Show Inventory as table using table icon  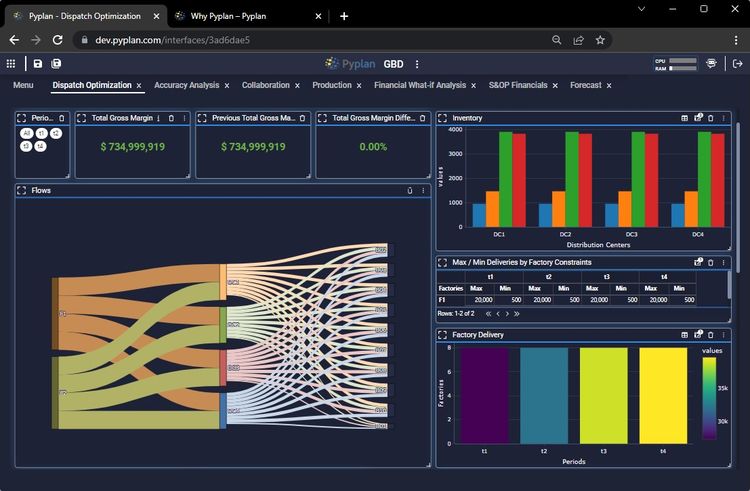(685, 118)
